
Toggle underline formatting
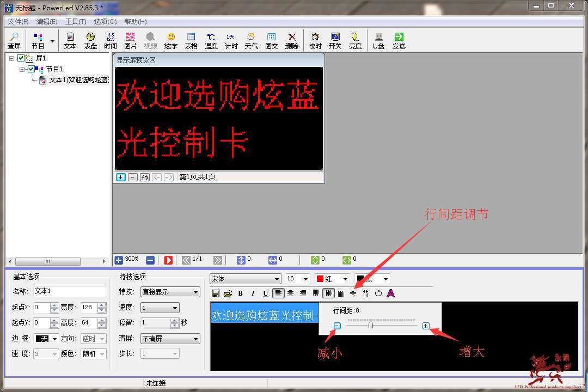pos(266,293)
